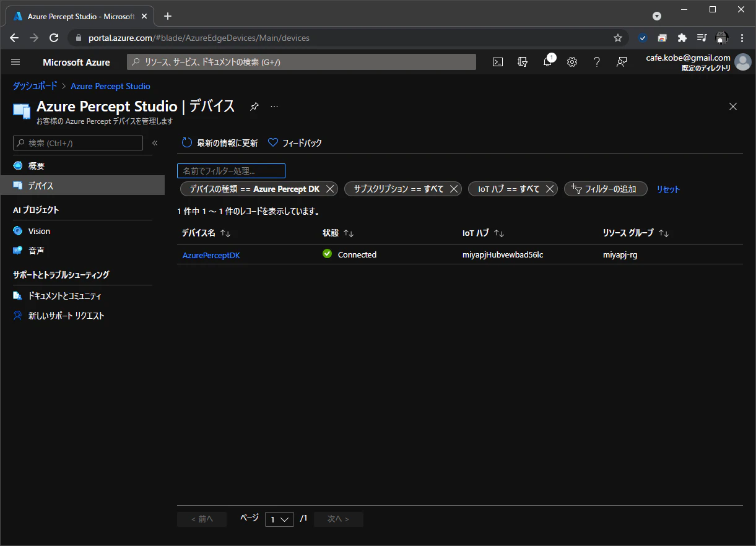The height and width of the screenshot is (546, 756).
Task: Sort by IoT ハブ column
Action: (483, 233)
